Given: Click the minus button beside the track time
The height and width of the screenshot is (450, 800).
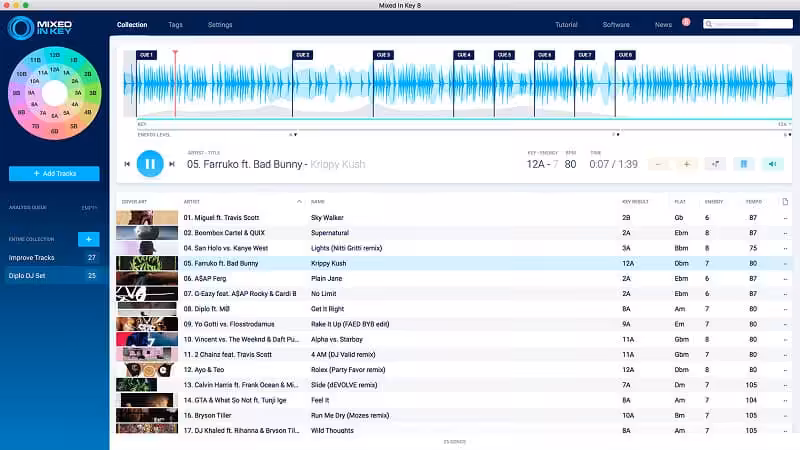Looking at the screenshot, I should coord(659,163).
